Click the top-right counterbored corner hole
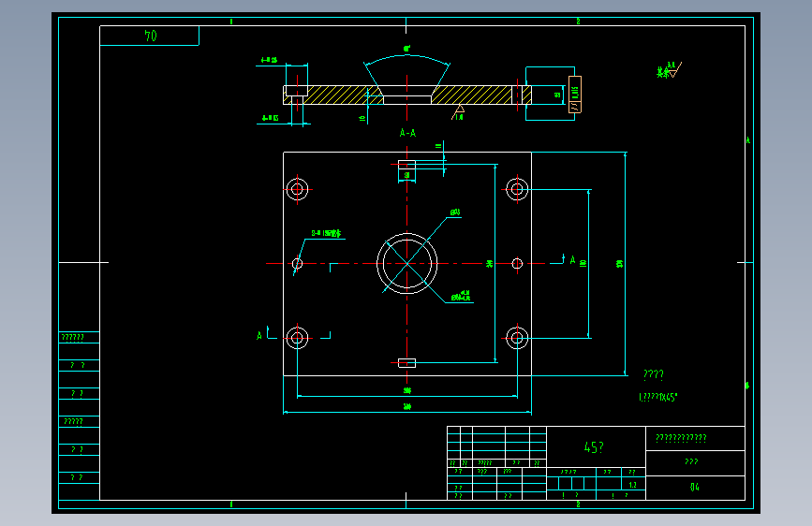Screen dimensions: 812x526 point(517,189)
